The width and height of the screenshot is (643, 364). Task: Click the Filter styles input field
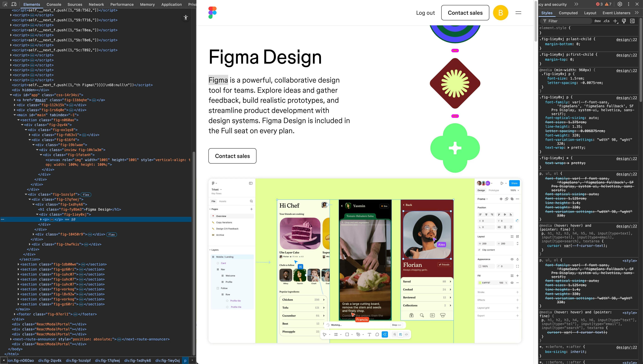point(566,21)
